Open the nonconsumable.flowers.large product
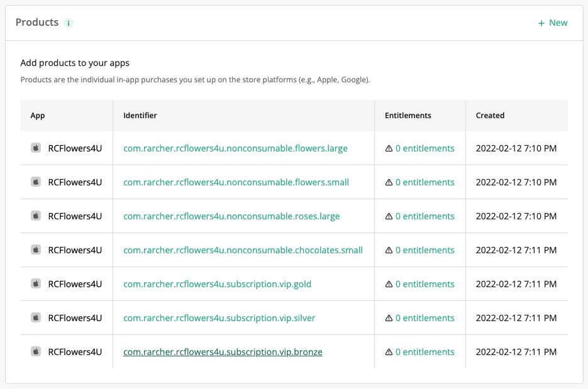Viewport: 588px width, 389px height. click(235, 148)
